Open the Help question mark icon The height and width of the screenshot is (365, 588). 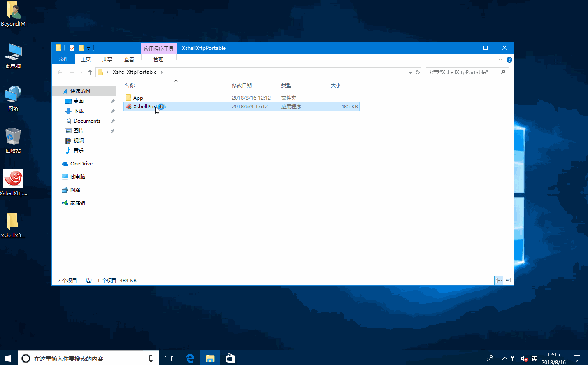[509, 60]
